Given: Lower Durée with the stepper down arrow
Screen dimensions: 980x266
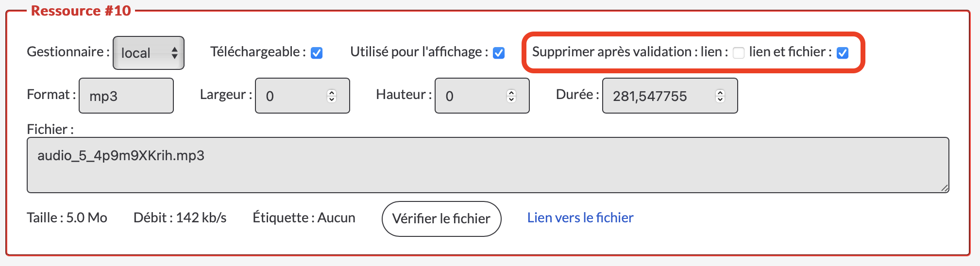Looking at the screenshot, I should (x=720, y=100).
